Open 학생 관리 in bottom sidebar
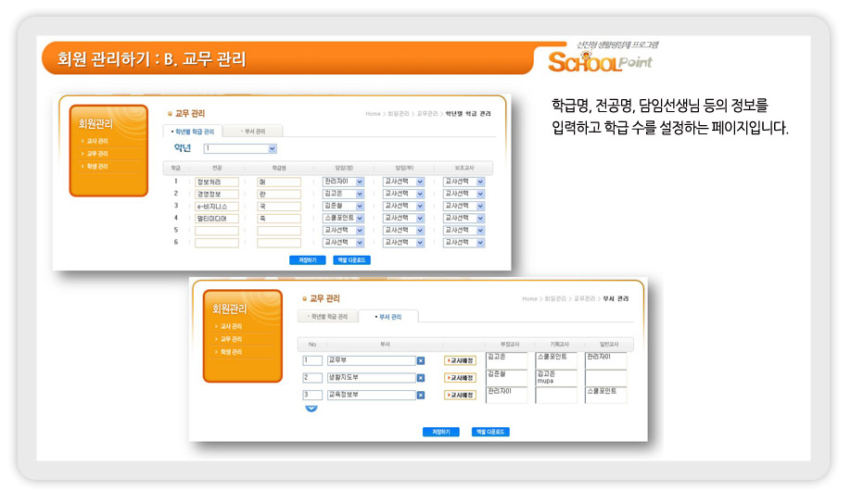The width and height of the screenshot is (851, 504). pos(230,352)
